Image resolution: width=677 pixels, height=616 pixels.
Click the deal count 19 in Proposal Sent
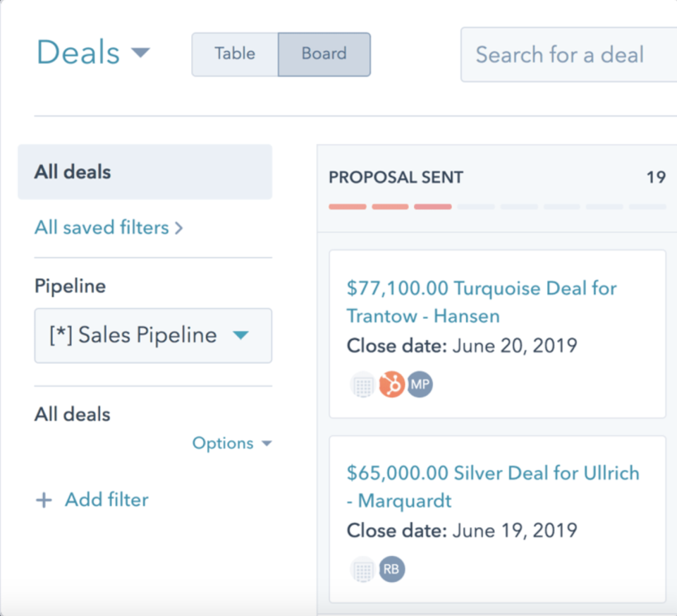[x=657, y=177]
